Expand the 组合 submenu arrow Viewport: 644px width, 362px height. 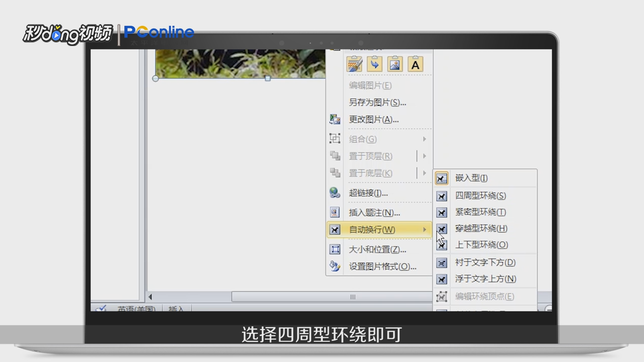click(424, 139)
